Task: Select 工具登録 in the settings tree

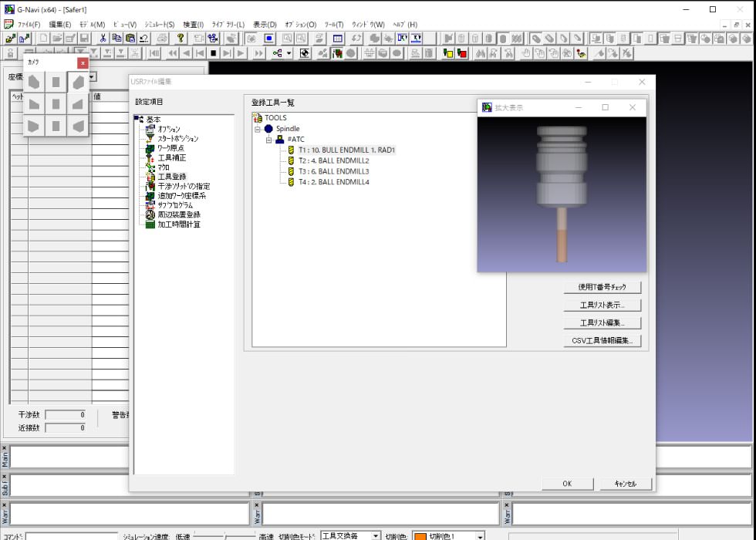Action: pyautogui.click(x=171, y=177)
